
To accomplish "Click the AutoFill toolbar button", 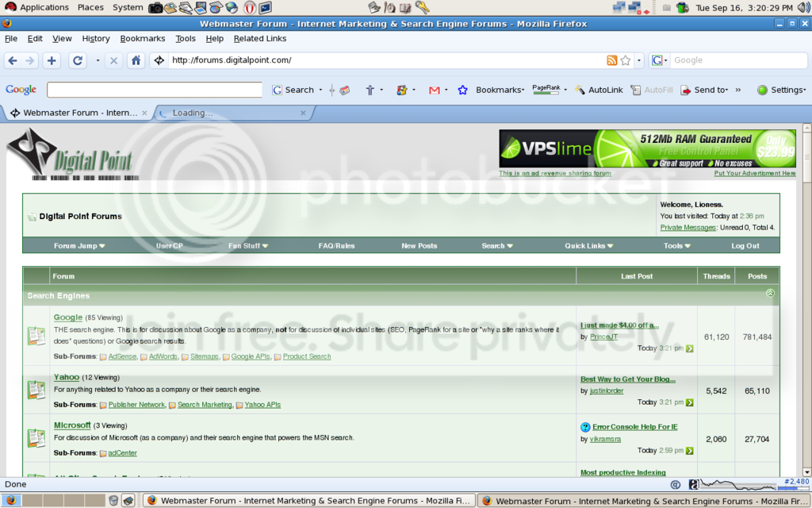I will (x=651, y=90).
